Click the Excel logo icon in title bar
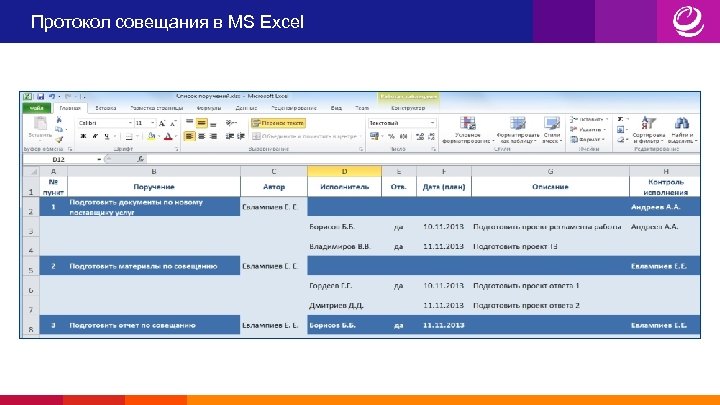The image size is (720, 405). pyautogui.click(x=28, y=96)
